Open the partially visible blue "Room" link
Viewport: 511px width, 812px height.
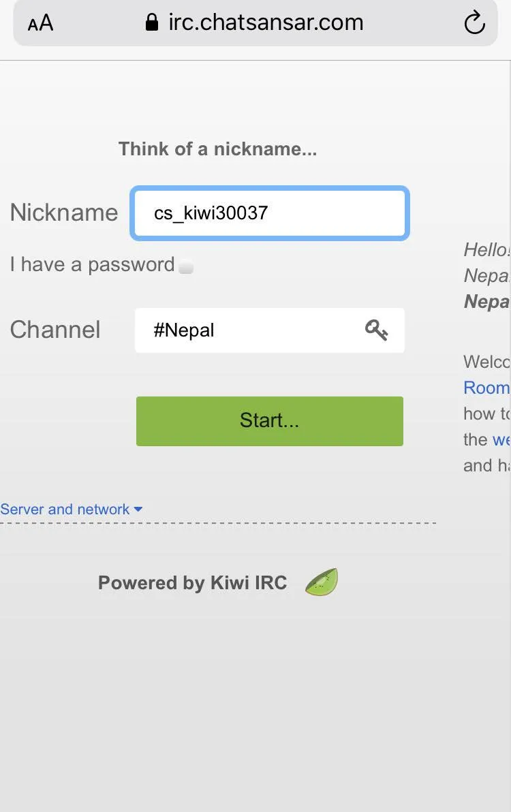[486, 388]
